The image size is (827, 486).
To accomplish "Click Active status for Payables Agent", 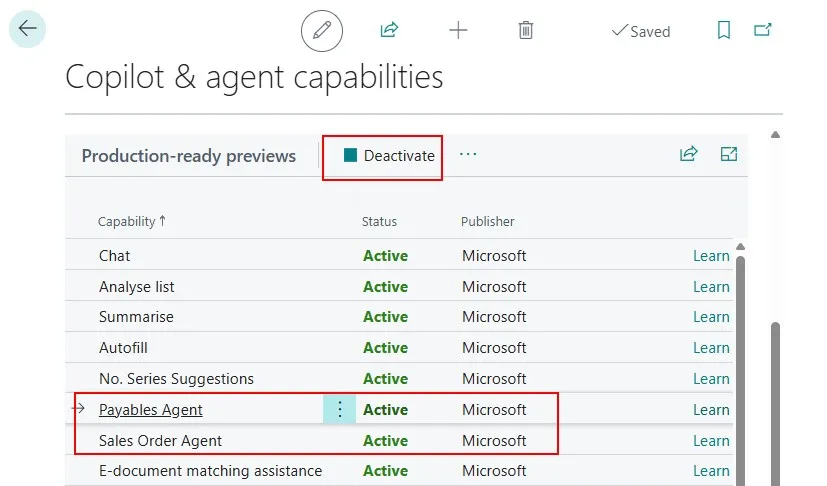I will (x=386, y=410).
